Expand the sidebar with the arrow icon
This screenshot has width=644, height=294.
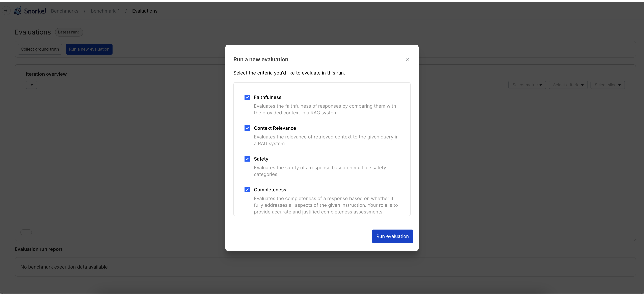6,11
